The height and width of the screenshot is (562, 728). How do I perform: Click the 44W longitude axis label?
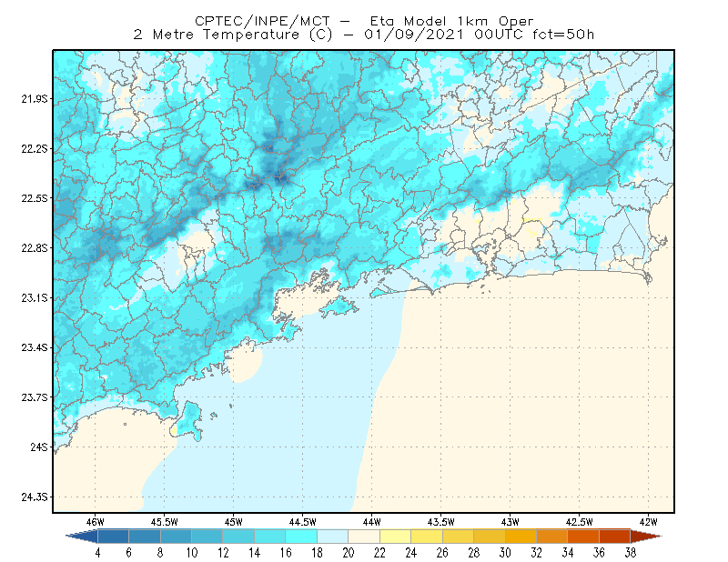[371, 522]
